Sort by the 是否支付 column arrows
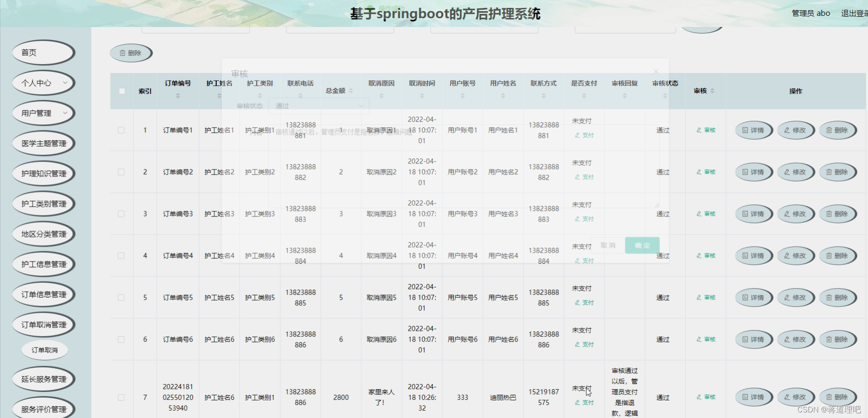 point(584,96)
